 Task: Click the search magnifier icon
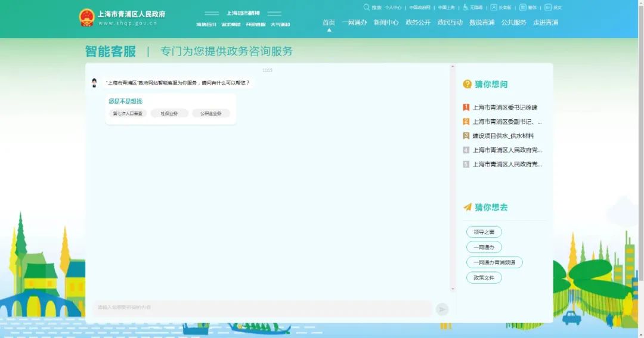tap(367, 7)
